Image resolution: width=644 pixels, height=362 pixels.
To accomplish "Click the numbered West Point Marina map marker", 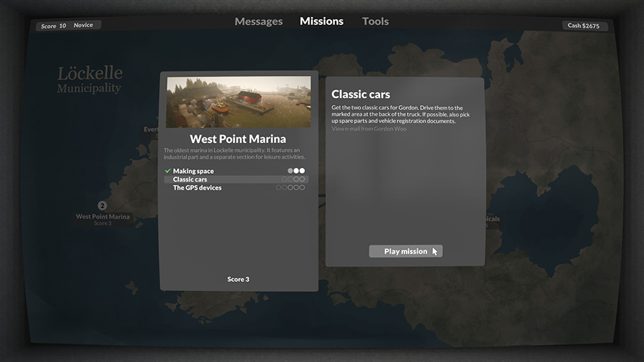I will pyautogui.click(x=102, y=206).
